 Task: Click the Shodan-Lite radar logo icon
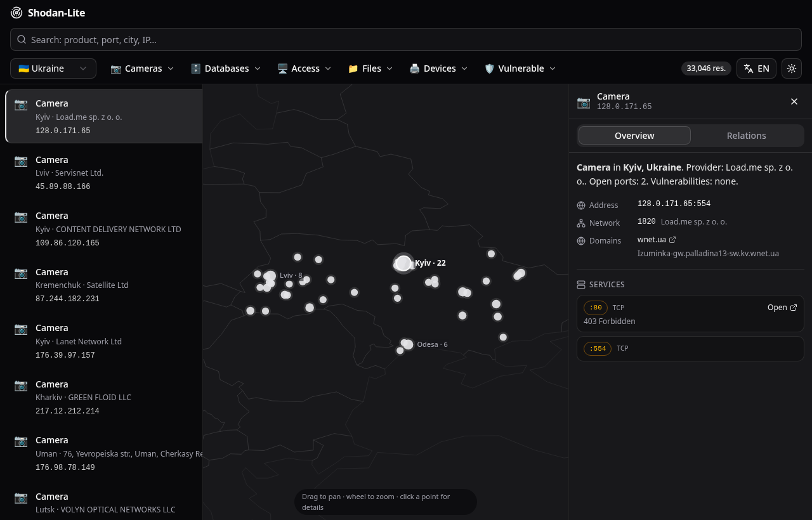[16, 13]
